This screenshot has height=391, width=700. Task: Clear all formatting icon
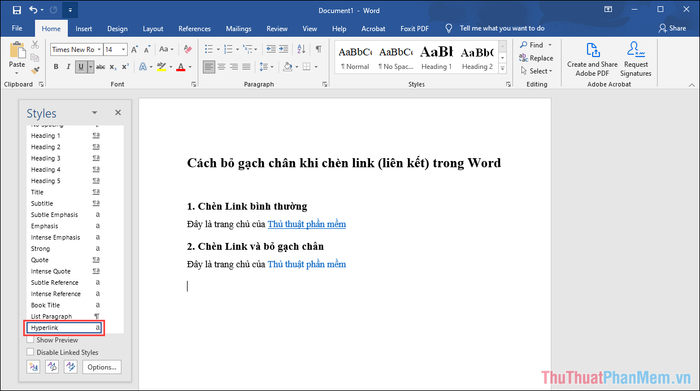point(188,50)
